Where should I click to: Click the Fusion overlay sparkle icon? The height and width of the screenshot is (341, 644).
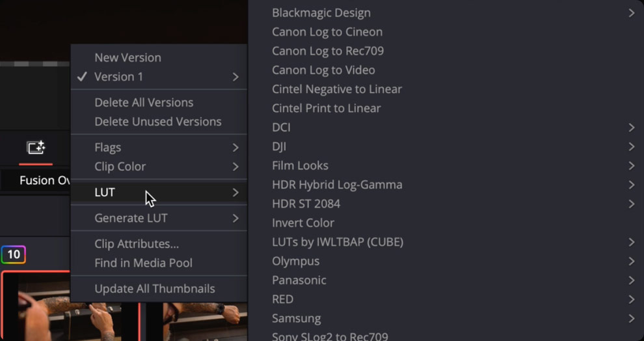(x=35, y=148)
